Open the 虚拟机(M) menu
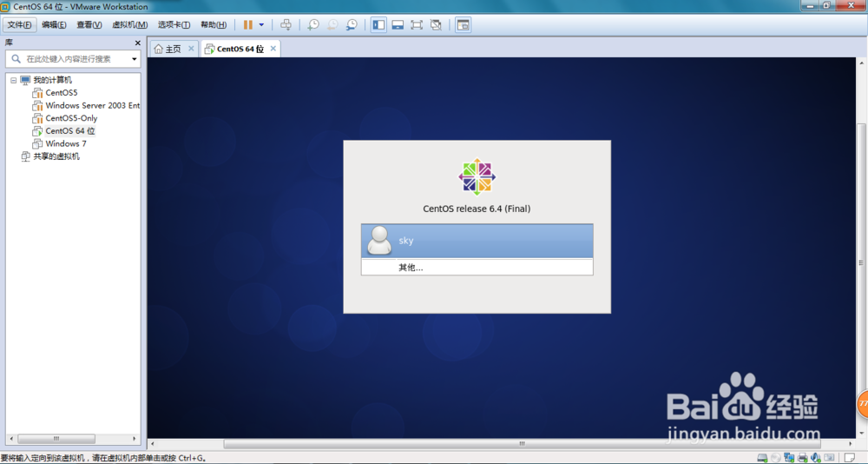Viewport: 868px width, 464px height. point(129,25)
